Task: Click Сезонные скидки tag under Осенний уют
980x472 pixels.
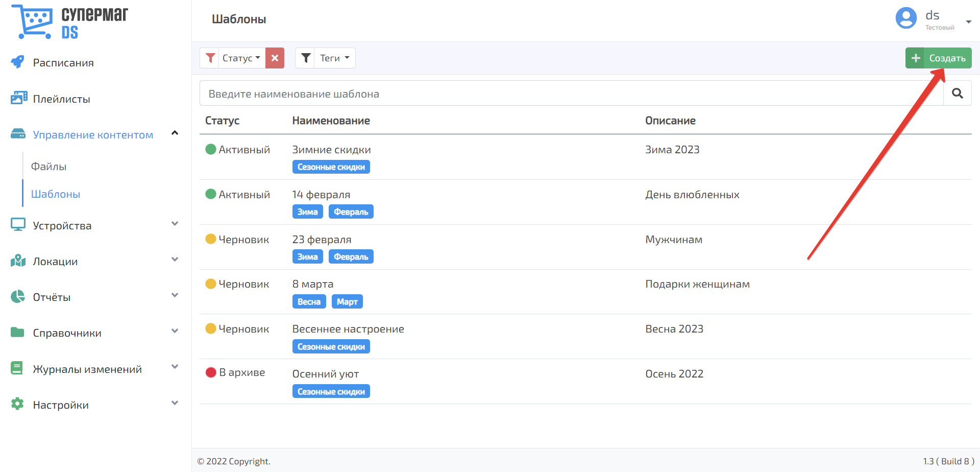Action: pyautogui.click(x=331, y=391)
